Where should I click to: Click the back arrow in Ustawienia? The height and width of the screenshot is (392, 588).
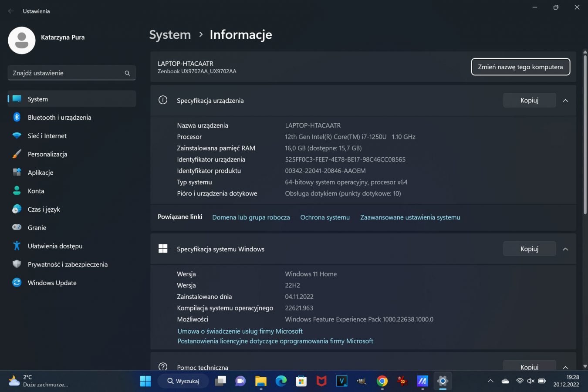tap(11, 11)
